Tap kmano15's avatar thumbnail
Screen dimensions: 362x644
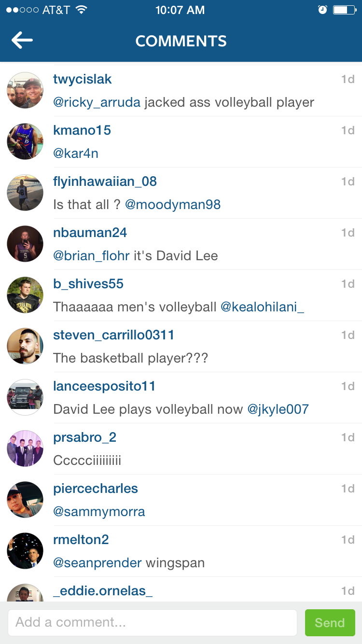pyautogui.click(x=25, y=141)
